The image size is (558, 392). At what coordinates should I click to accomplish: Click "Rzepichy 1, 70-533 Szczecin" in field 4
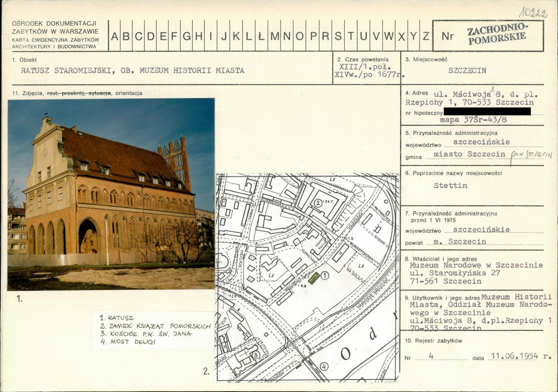coord(470,102)
